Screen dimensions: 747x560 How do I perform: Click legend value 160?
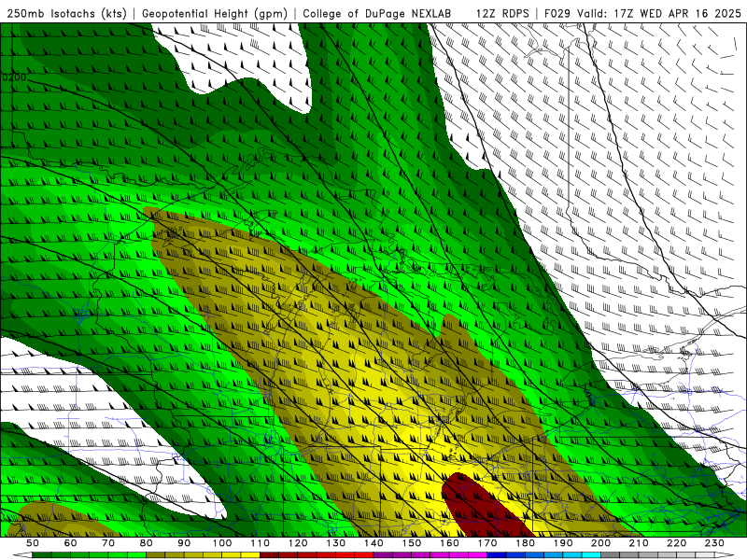pyautogui.click(x=449, y=543)
